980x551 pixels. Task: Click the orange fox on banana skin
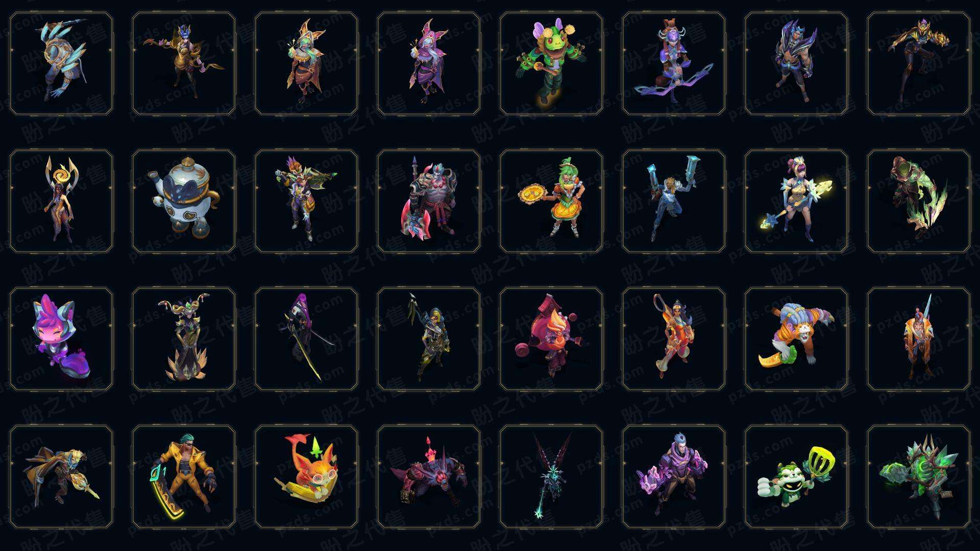306,477
